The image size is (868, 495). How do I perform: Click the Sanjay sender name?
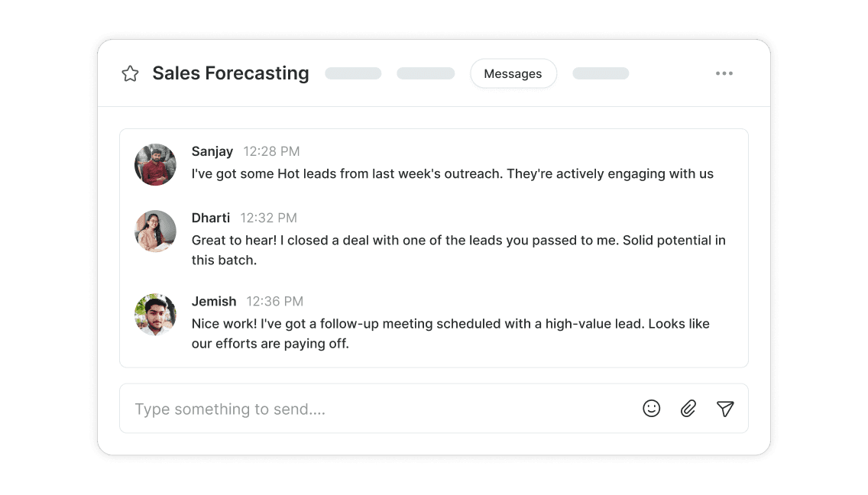[x=212, y=151]
